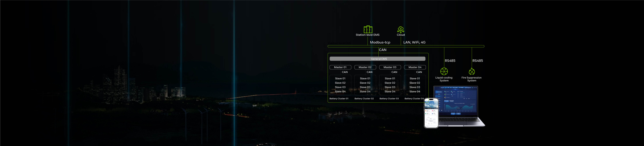Select 'Slave 04' in Battery Cluster 03
This screenshot has height=146, width=644.
(x=390, y=92)
